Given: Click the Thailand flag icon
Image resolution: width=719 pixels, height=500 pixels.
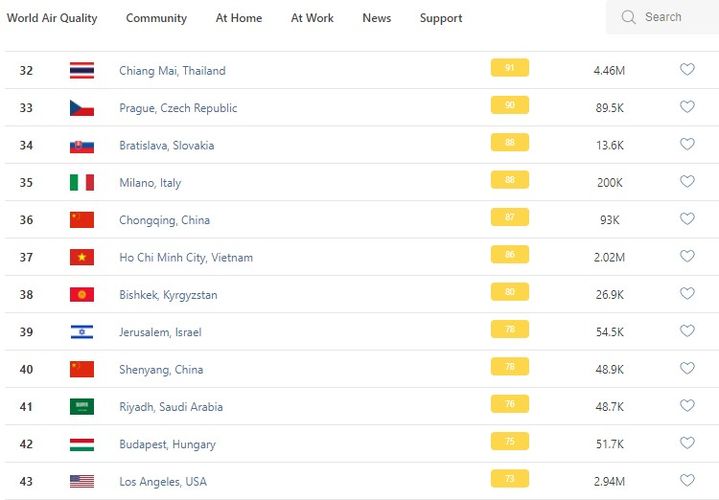Looking at the screenshot, I should pos(82,71).
